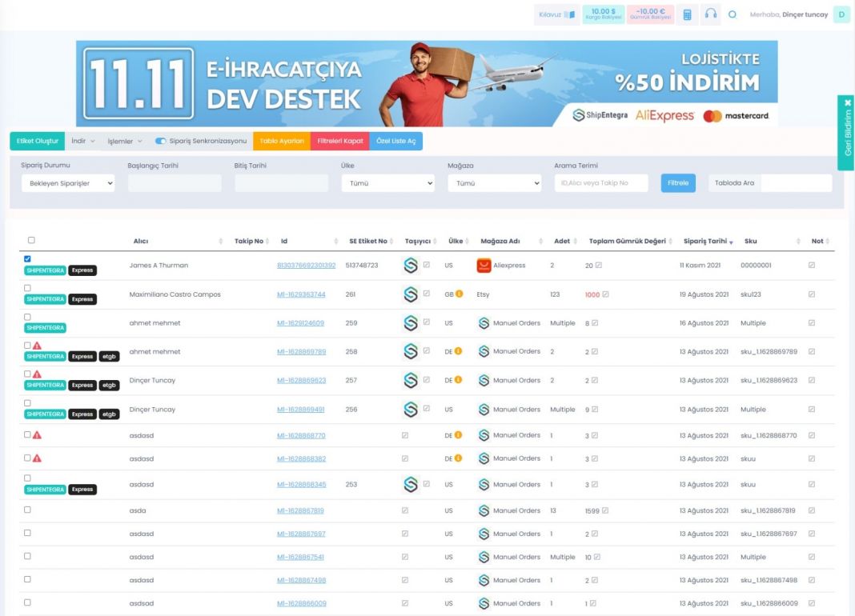Sort table by Alıcı column
The width and height of the screenshot is (855, 616).
click(141, 241)
